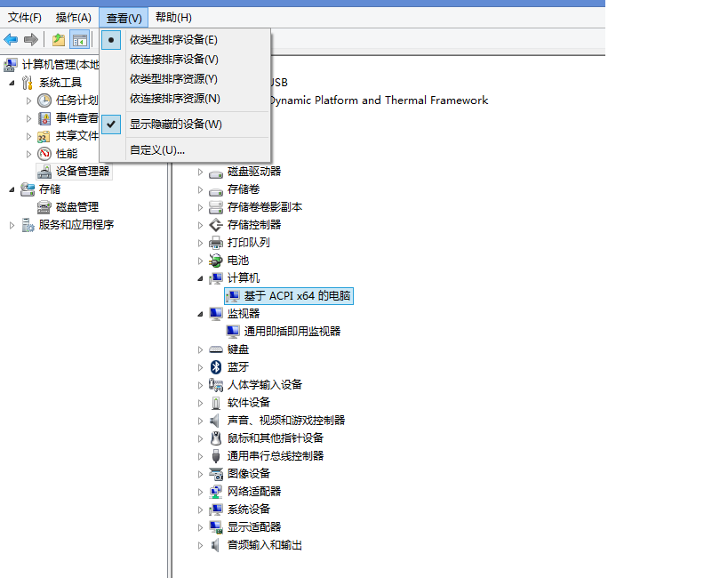Click the show/hide console tree icon
This screenshot has height=578, width=728.
(80, 39)
